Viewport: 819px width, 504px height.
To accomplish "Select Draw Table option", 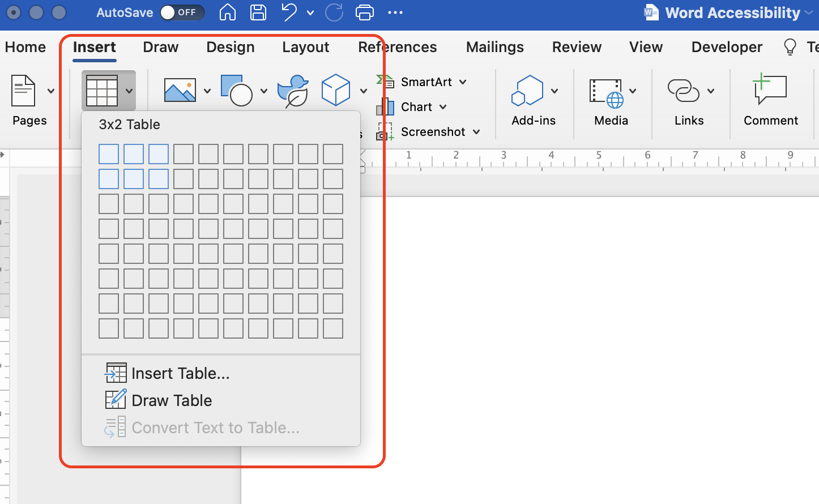I will point(170,400).
